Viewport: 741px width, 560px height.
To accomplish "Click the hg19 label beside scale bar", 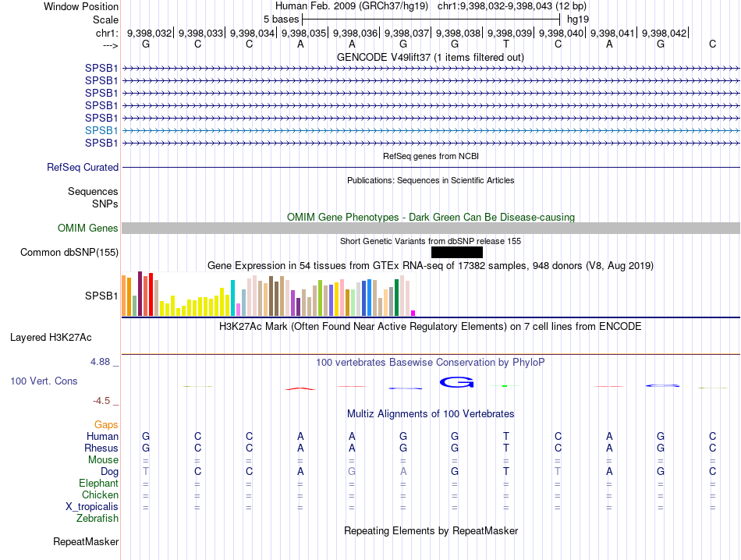I will [x=578, y=19].
